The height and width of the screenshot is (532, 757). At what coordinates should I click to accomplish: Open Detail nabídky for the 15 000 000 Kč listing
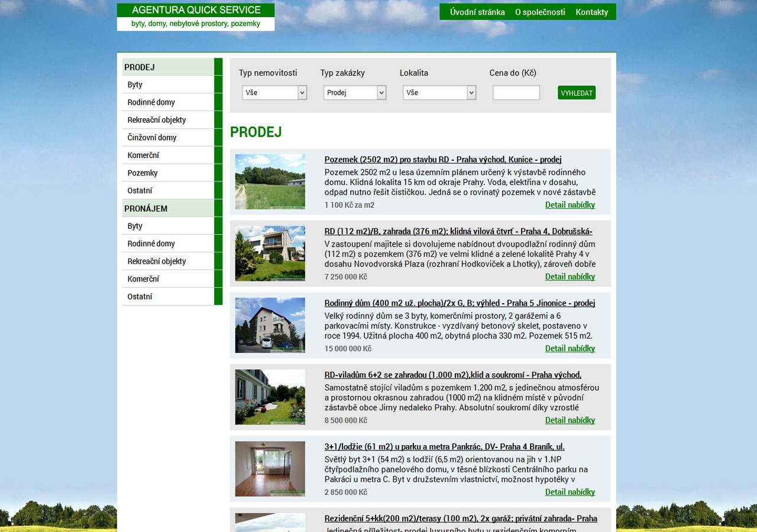(x=570, y=348)
